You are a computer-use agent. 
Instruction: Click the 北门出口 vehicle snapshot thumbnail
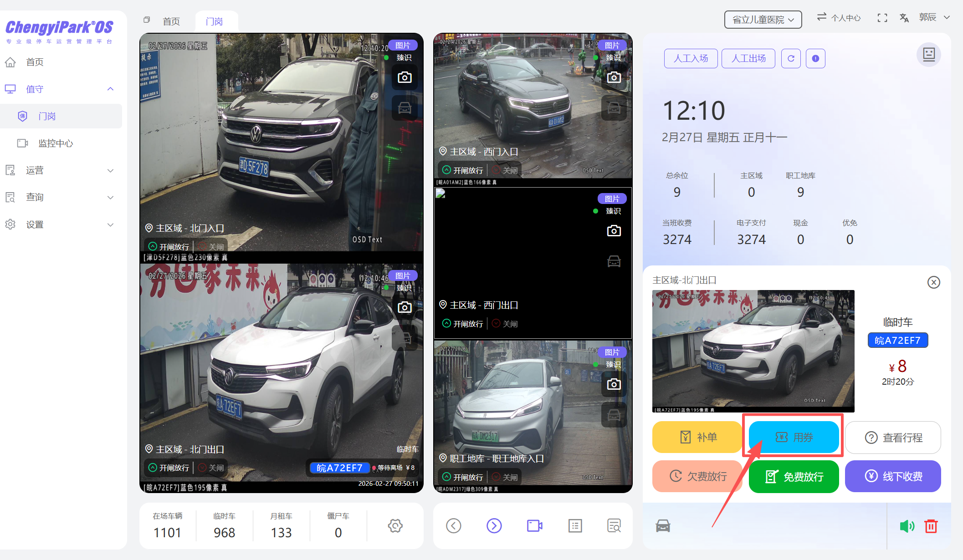coord(753,351)
